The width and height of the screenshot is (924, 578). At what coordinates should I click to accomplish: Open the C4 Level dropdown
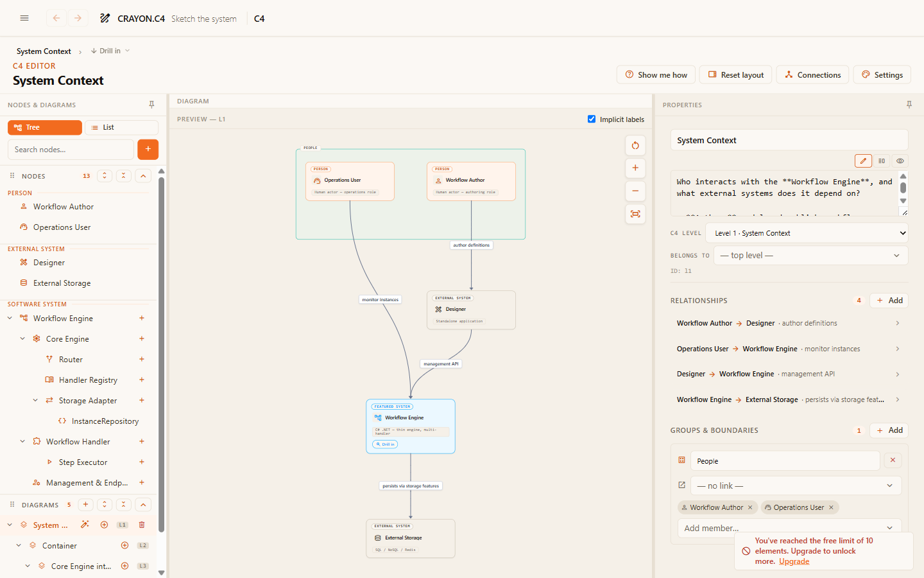(807, 233)
